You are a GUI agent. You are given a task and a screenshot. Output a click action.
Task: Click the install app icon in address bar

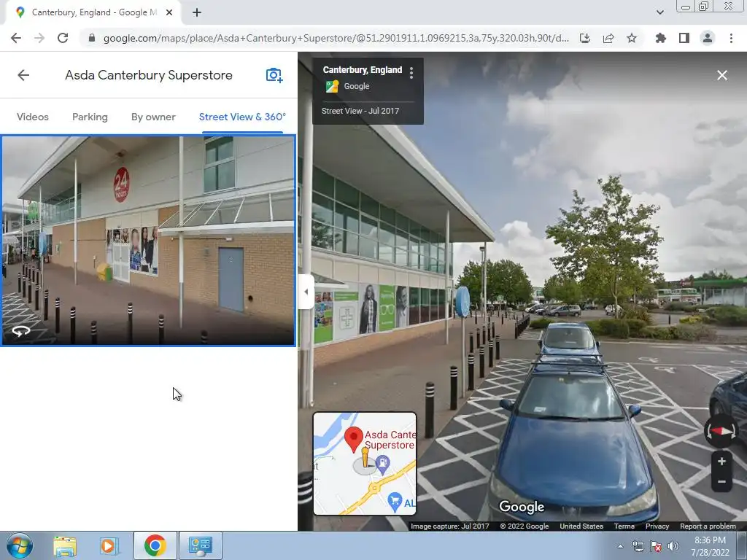pos(584,38)
